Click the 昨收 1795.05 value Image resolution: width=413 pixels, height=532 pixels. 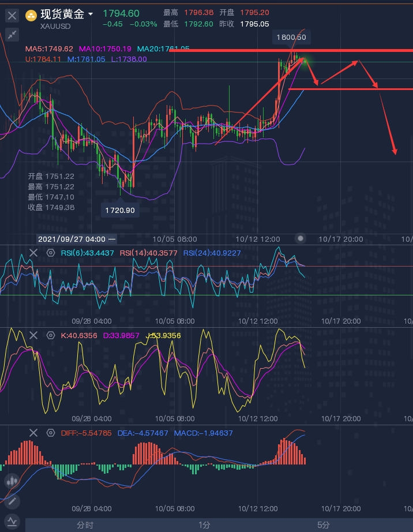pyautogui.click(x=254, y=24)
